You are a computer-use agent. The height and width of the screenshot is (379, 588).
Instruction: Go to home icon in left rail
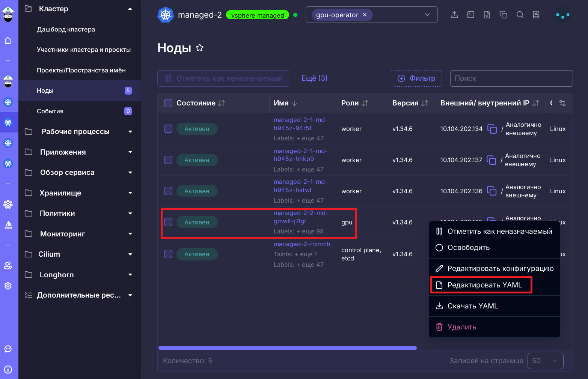tap(8, 41)
